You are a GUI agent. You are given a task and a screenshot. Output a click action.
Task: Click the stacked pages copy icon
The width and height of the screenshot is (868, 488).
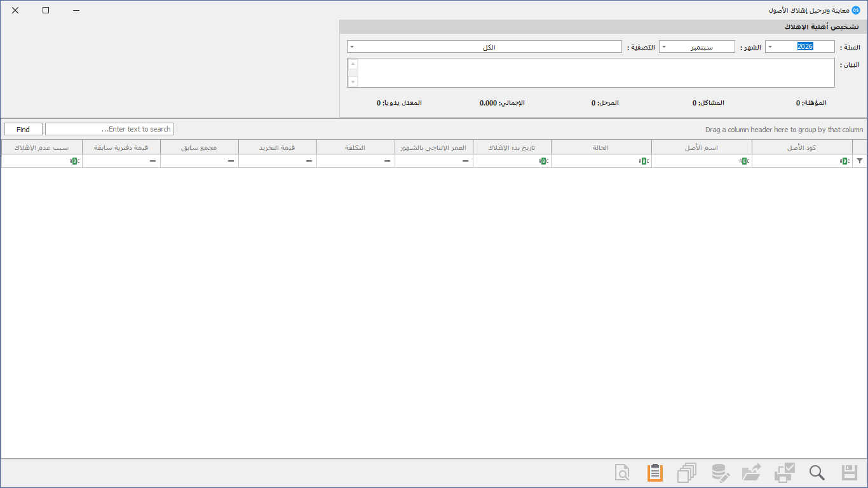pos(687,473)
